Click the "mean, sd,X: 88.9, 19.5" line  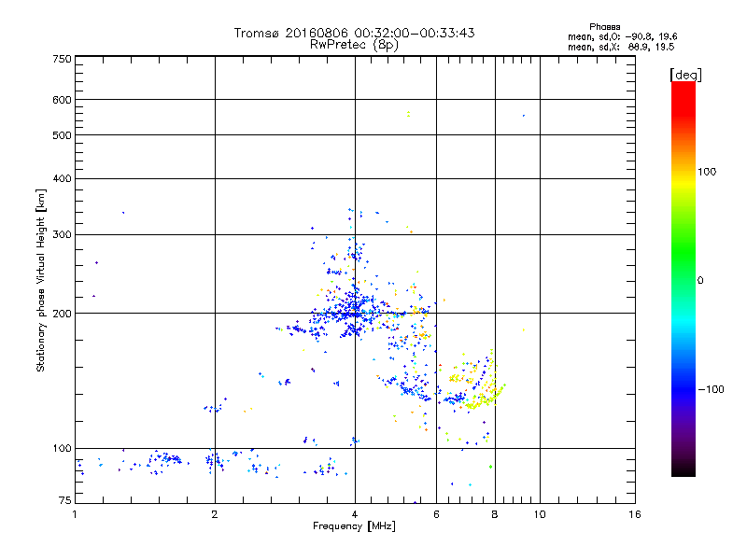click(621, 47)
